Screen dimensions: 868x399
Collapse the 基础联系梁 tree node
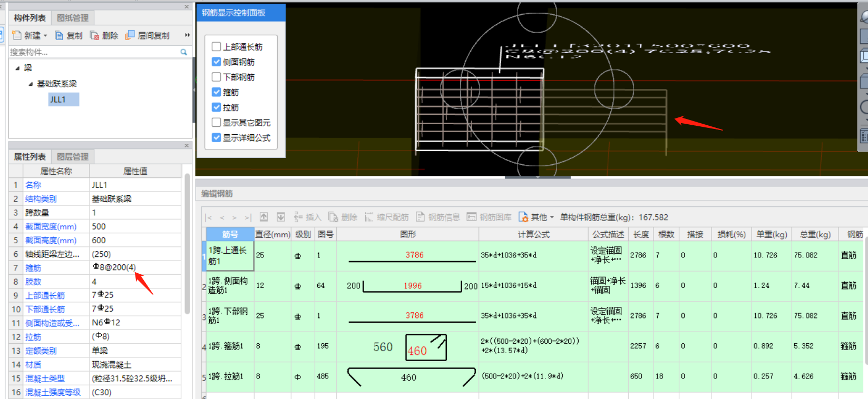[x=31, y=84]
